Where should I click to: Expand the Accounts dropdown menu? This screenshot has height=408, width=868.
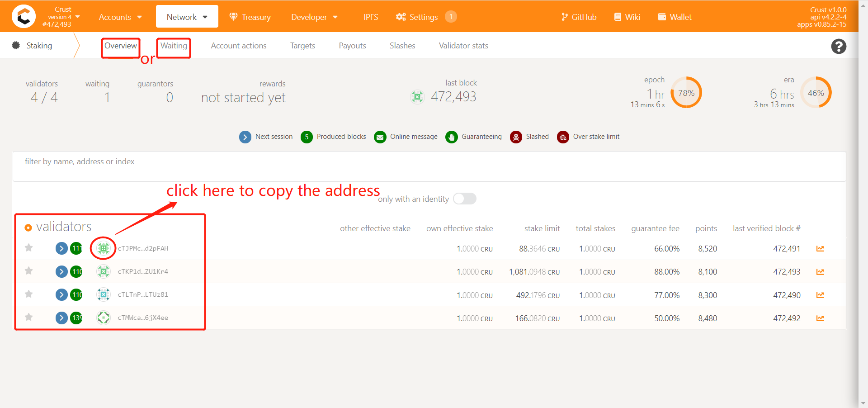pyautogui.click(x=120, y=17)
